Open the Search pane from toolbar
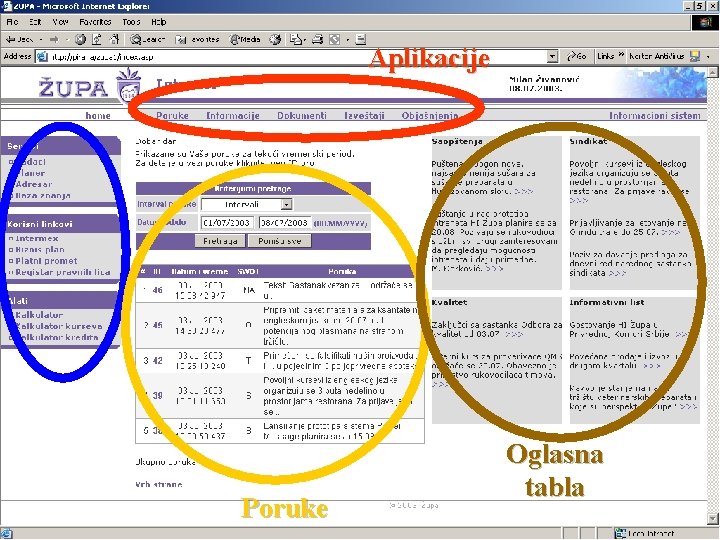The width and height of the screenshot is (720, 540). (x=147, y=39)
